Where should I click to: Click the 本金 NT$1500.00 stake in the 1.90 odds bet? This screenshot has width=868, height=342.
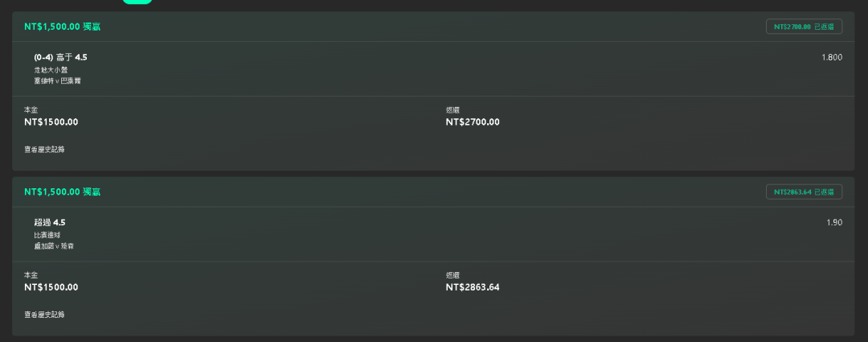coord(51,287)
